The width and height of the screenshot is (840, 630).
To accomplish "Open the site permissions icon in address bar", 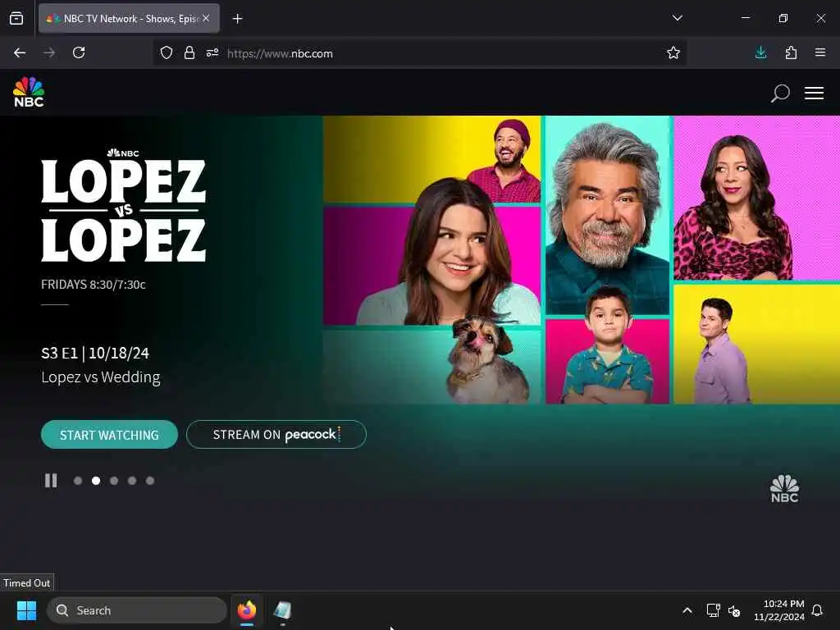I will pos(212,53).
